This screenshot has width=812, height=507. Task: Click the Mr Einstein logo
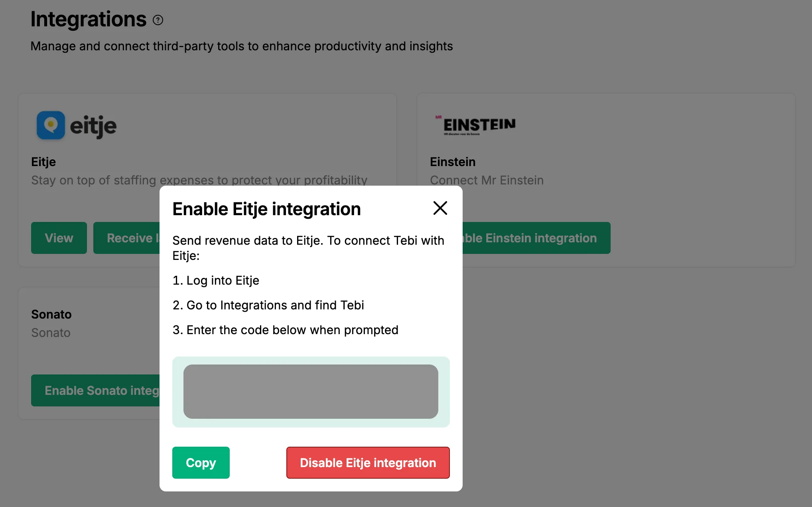click(476, 125)
